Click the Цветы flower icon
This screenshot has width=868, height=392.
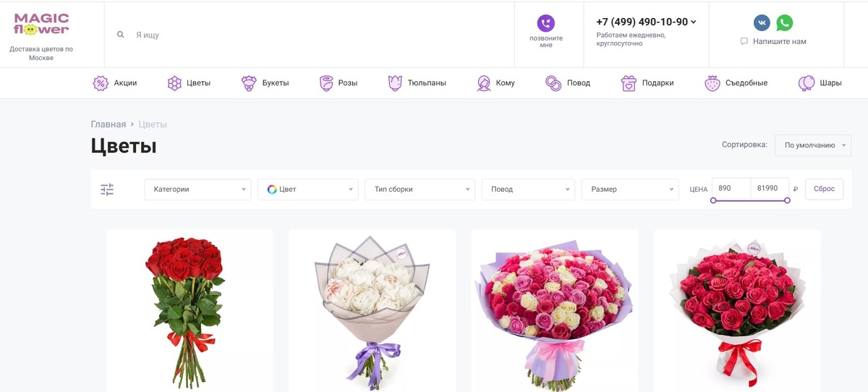(174, 83)
